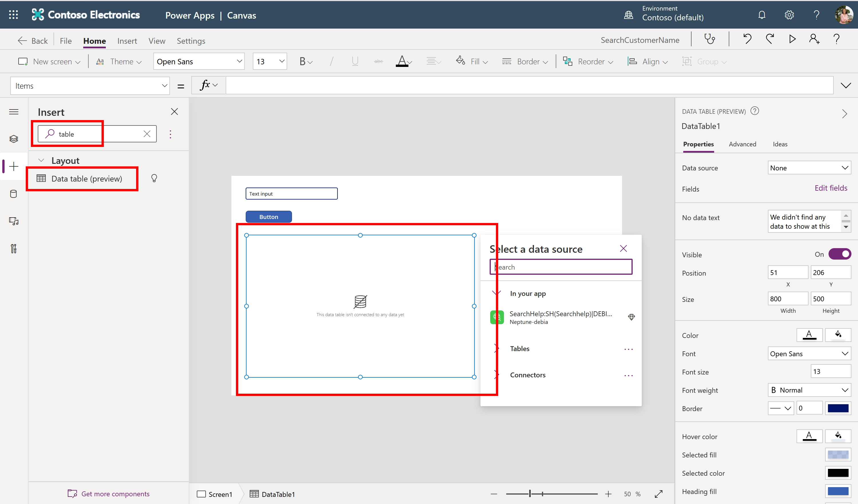Preview the app with play icon
This screenshot has height=504, width=858.
[792, 39]
